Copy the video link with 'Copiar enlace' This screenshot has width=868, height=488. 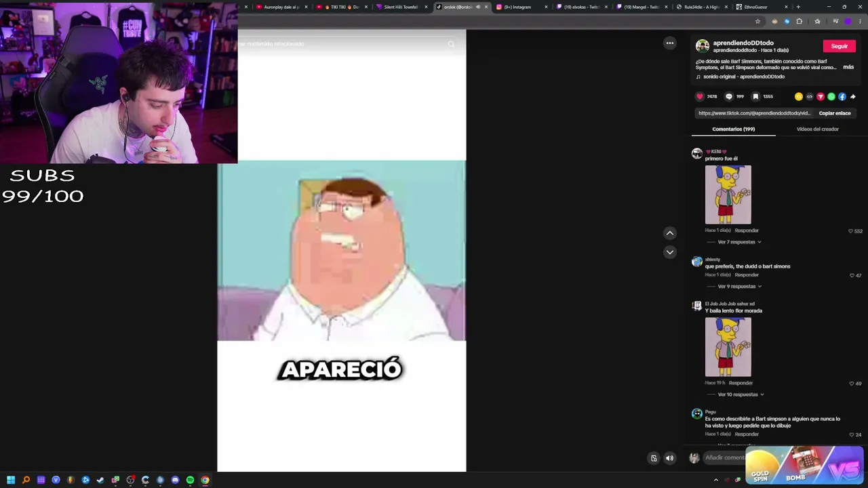click(835, 113)
